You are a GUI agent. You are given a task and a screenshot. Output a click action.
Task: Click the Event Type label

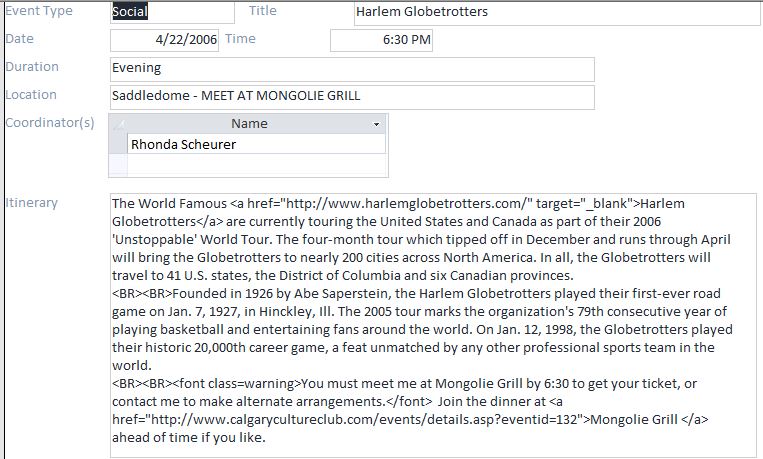tap(39, 11)
